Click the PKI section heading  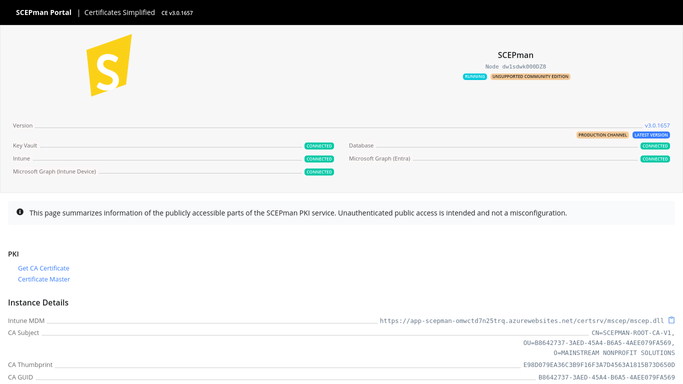point(13,254)
